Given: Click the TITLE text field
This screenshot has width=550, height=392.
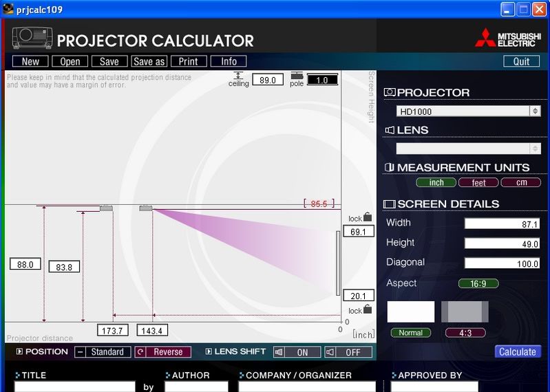Looking at the screenshot, I should tap(75, 387).
